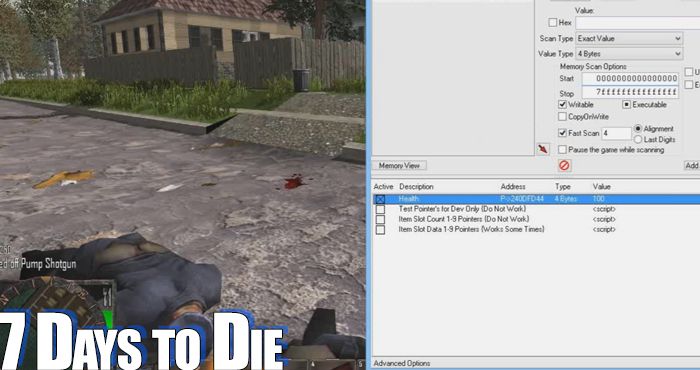Screen dimensions: 700x370
Task: Enable Pause the game while scanning
Action: tap(562, 150)
